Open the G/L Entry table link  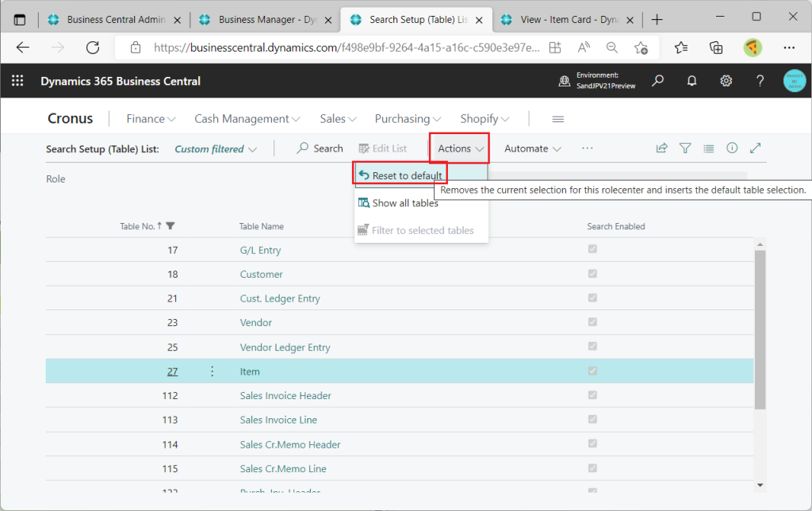(x=260, y=250)
